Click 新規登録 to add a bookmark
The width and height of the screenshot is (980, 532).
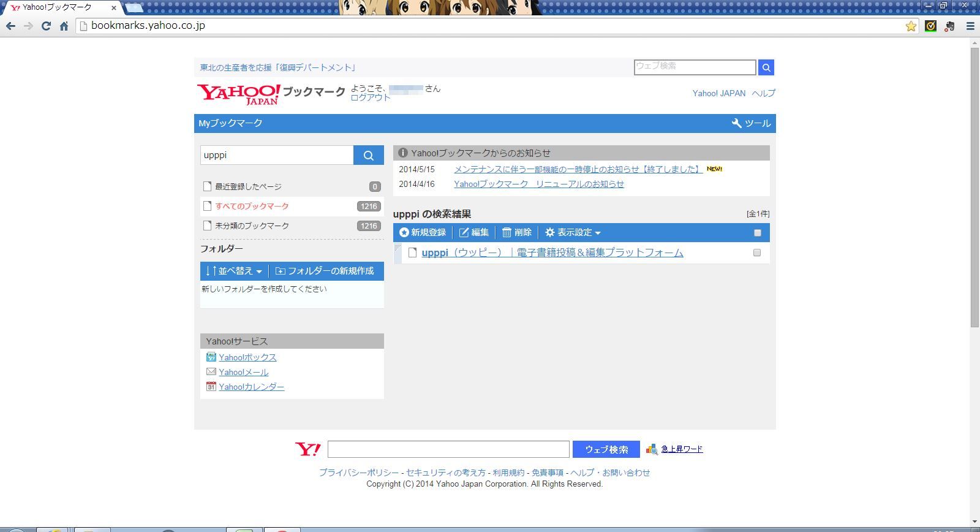click(x=423, y=233)
